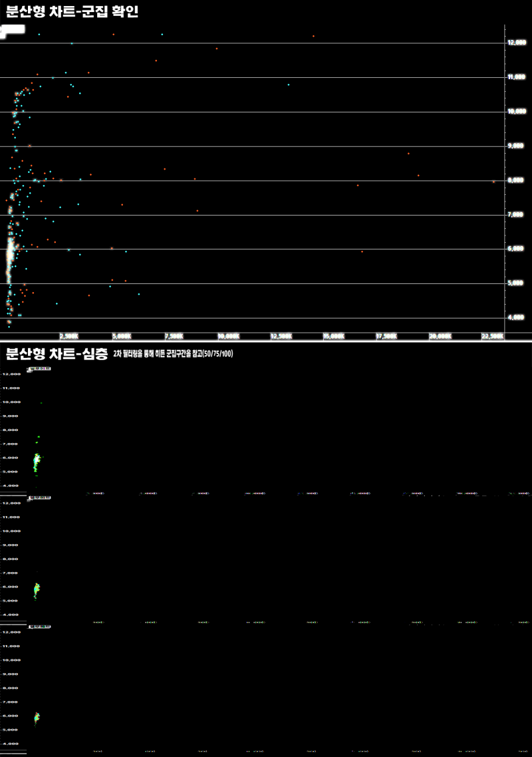Click the '분산형 차트-군집 확인' chart title
The width and height of the screenshot is (532, 757).
point(72,11)
